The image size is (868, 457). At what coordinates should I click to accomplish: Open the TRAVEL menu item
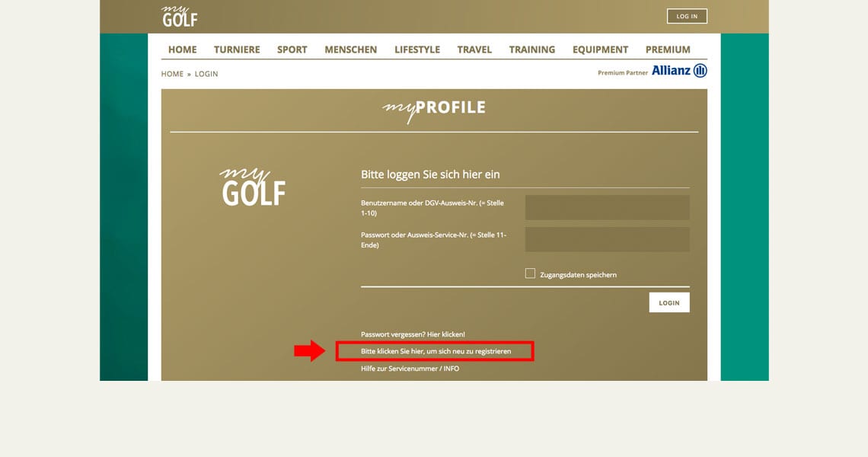pos(474,50)
